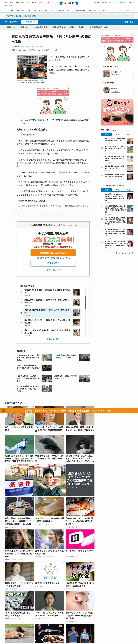Open the 朝刊 link in top bar
Screen dimensions: 138x644
[6, 3]
